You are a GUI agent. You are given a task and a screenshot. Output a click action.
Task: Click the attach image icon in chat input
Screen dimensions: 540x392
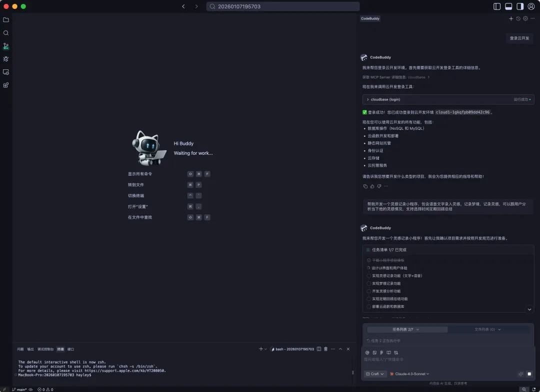click(x=374, y=353)
